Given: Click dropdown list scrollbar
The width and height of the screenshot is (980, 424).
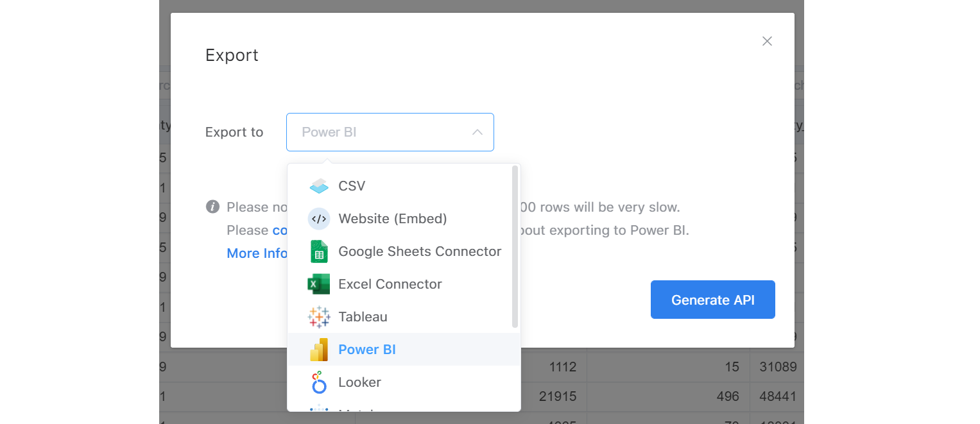Looking at the screenshot, I should coord(515,247).
